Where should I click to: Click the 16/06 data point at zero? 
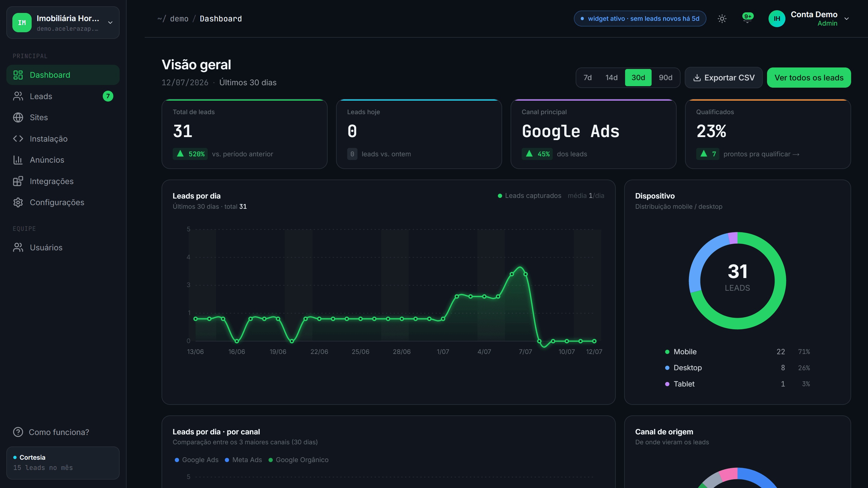pyautogui.click(x=237, y=341)
